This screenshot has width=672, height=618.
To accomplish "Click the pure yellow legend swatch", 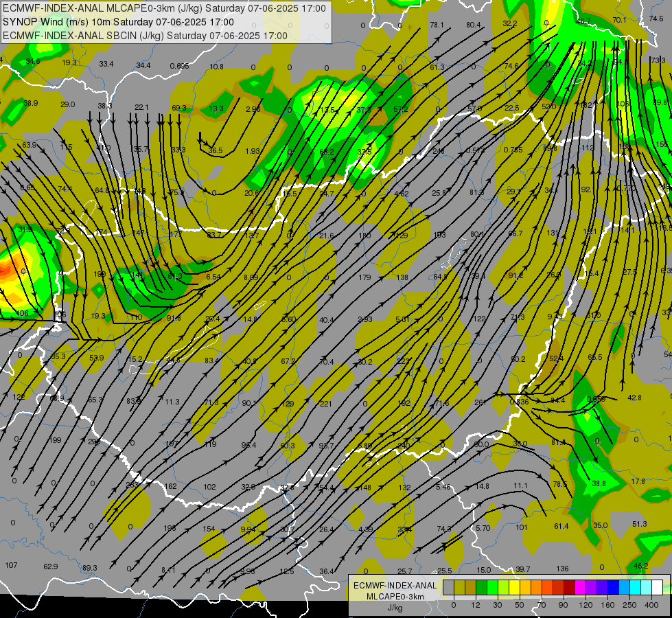I will (514, 588).
